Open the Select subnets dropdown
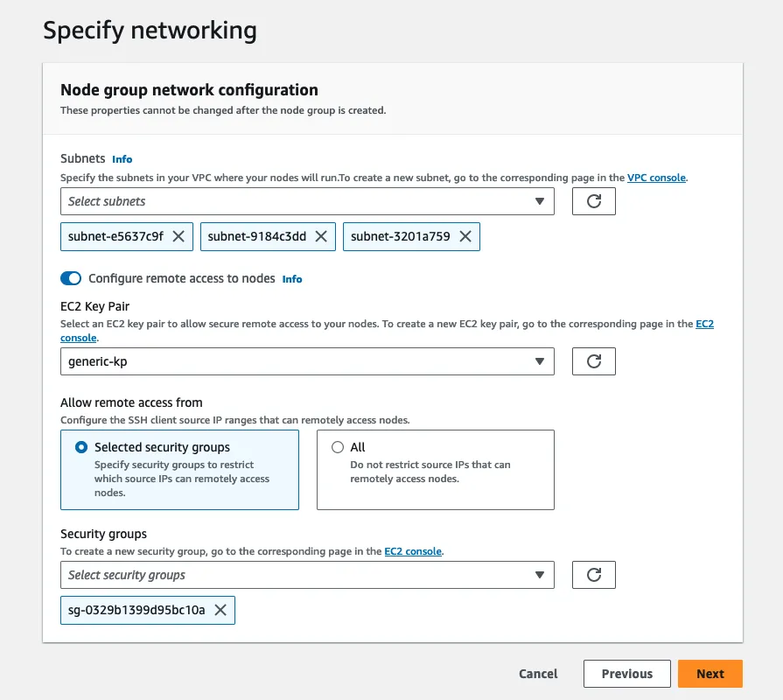Screen dimensions: 783x700 point(307,201)
